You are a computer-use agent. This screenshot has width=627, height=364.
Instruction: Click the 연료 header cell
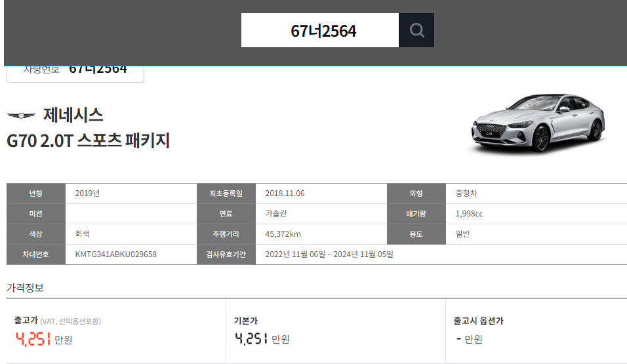click(x=226, y=214)
